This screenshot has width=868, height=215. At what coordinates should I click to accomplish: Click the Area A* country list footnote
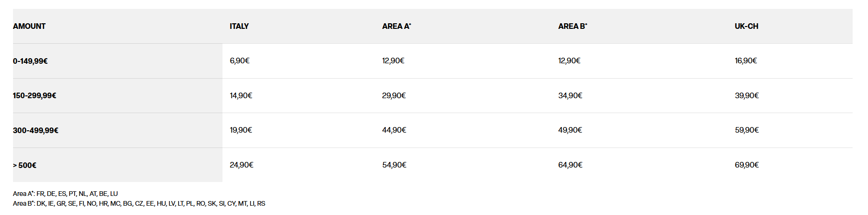(x=65, y=194)
